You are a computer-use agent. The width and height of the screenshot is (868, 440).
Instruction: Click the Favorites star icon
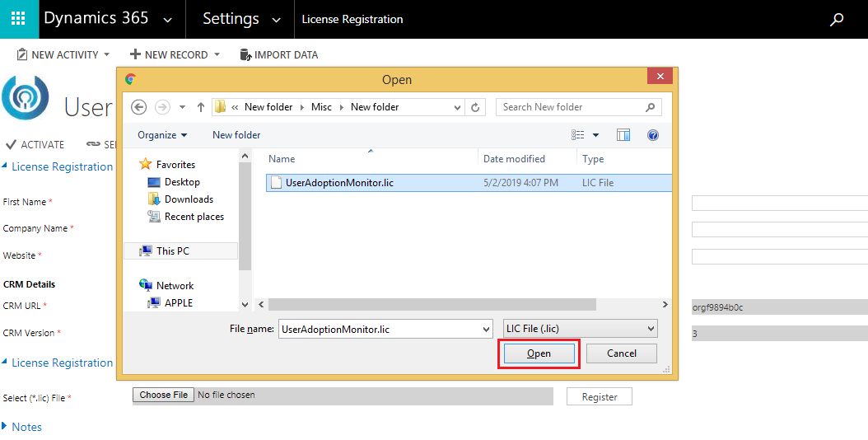tap(145, 163)
